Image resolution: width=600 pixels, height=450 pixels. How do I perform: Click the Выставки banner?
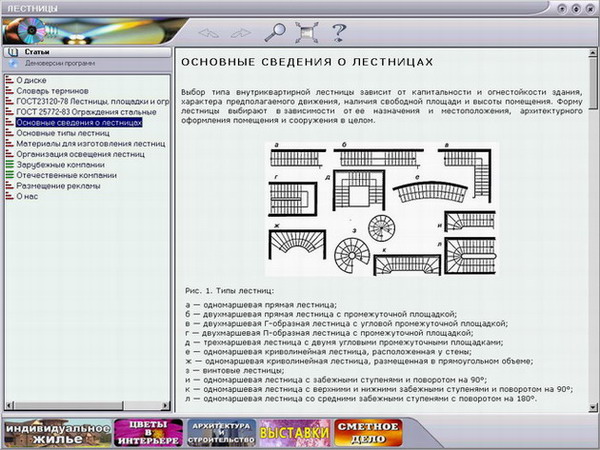click(294, 433)
